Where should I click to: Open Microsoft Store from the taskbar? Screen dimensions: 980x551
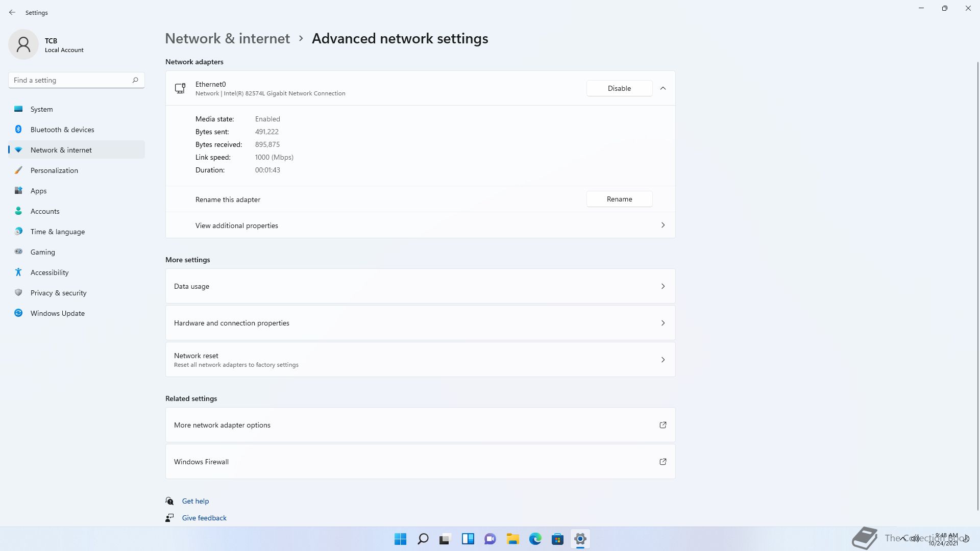tap(557, 539)
